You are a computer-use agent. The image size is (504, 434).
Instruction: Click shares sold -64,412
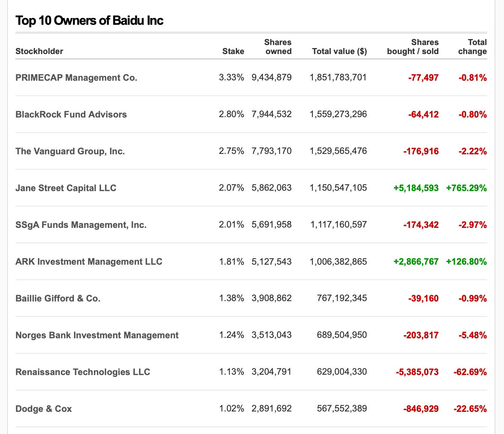(423, 115)
